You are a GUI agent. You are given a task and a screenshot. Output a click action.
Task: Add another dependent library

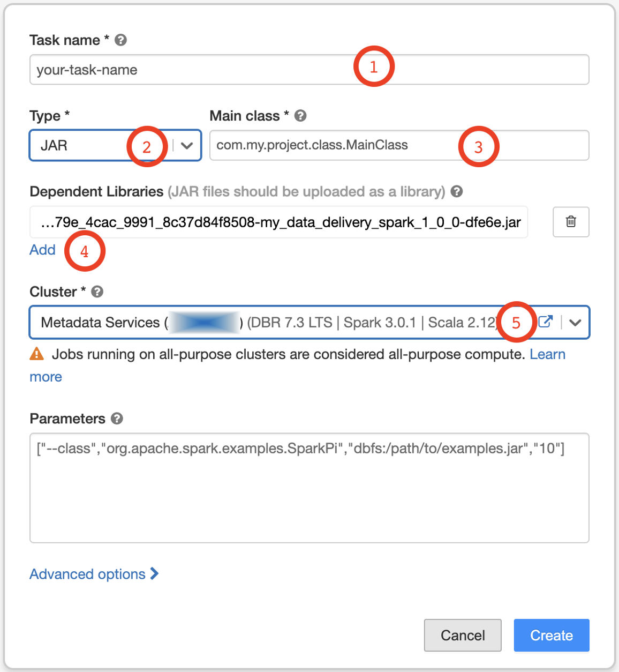[x=42, y=250]
